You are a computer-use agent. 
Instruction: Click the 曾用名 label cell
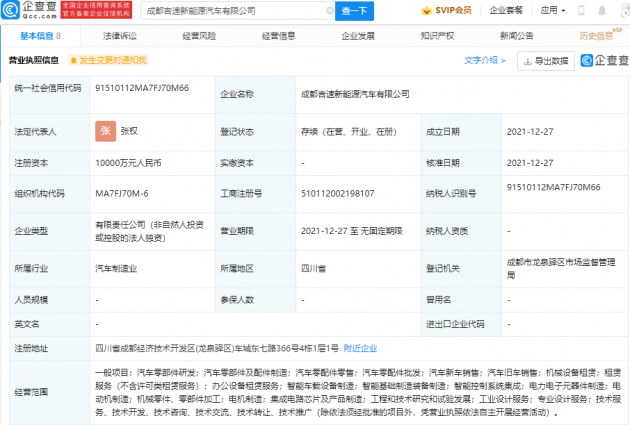point(461,300)
